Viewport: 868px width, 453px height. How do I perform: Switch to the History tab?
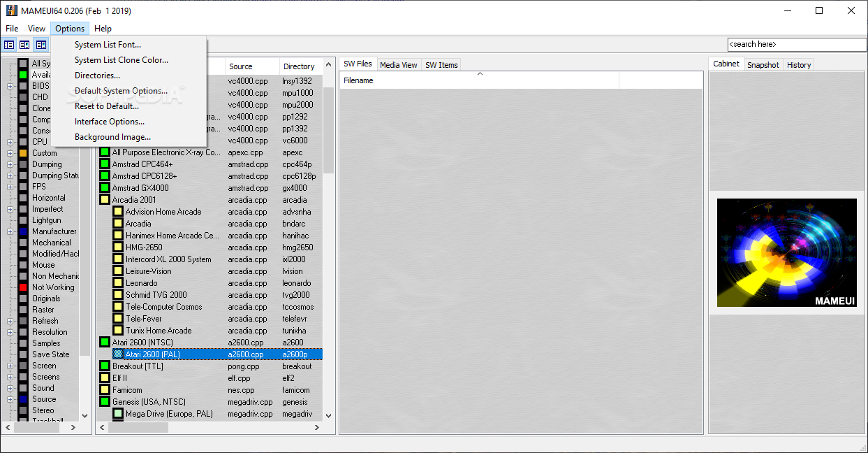pyautogui.click(x=799, y=65)
